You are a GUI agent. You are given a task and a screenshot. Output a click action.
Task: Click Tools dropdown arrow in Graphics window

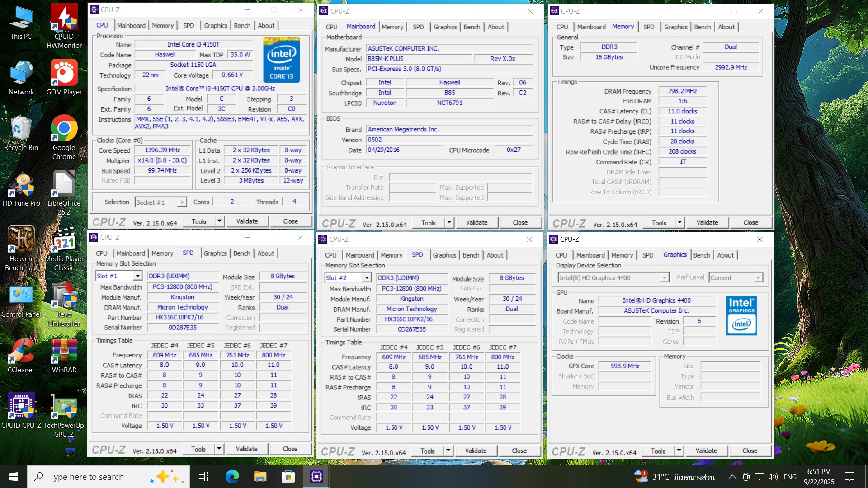coord(679,451)
